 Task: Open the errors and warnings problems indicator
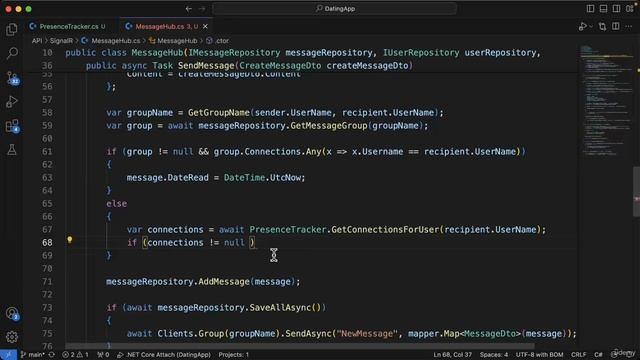(x=75, y=355)
